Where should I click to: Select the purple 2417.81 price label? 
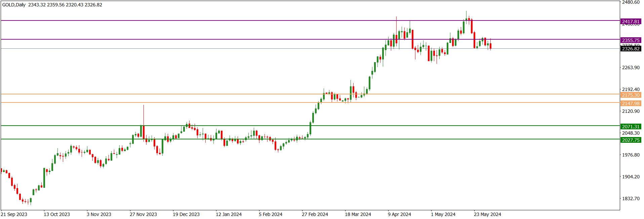click(631, 21)
